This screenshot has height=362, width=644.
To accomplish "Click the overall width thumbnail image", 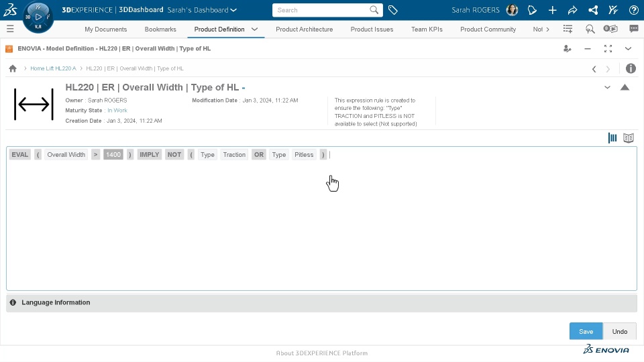I will coord(34,105).
